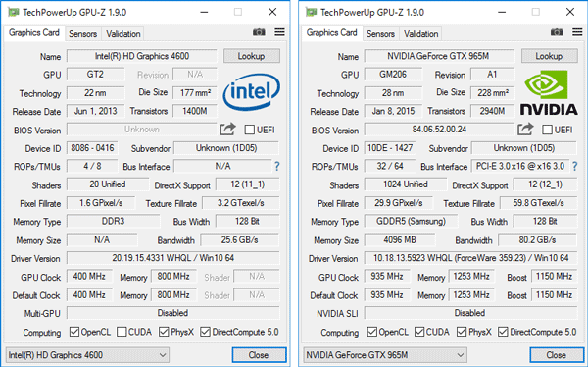Click Lookup button in NVIDIA window
The height and width of the screenshot is (367, 588).
550,56
